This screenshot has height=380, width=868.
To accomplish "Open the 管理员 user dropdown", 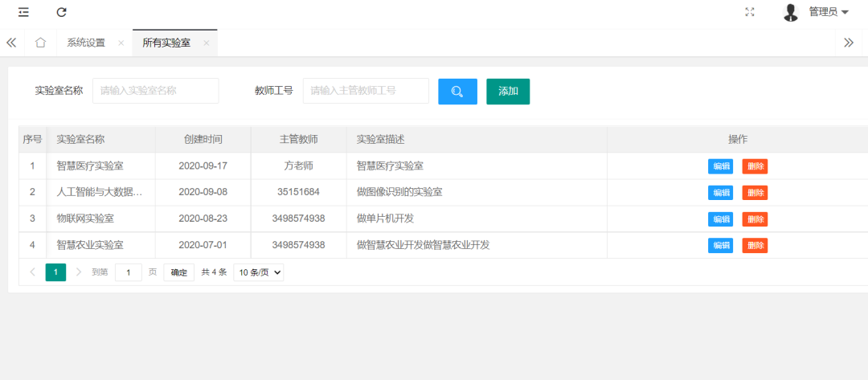I will tap(829, 12).
